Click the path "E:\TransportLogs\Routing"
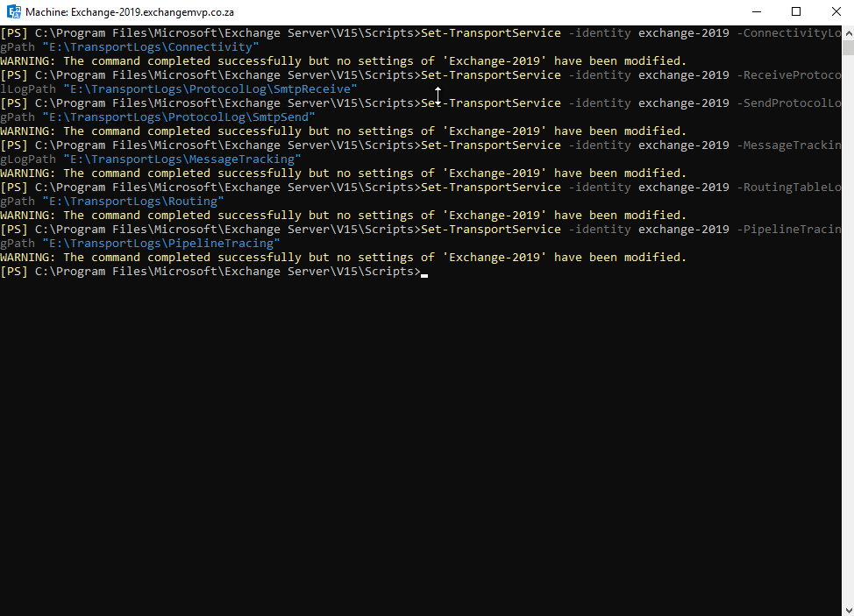The image size is (854, 616). coord(133,202)
